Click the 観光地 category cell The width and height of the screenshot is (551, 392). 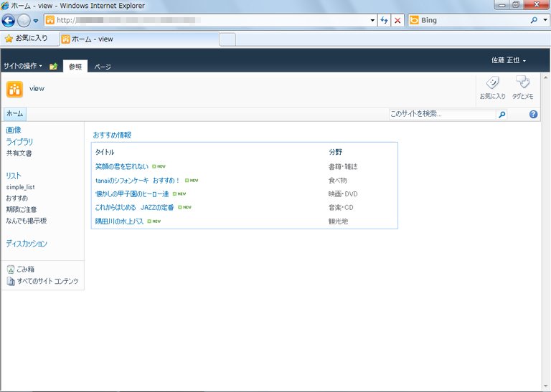click(x=339, y=221)
